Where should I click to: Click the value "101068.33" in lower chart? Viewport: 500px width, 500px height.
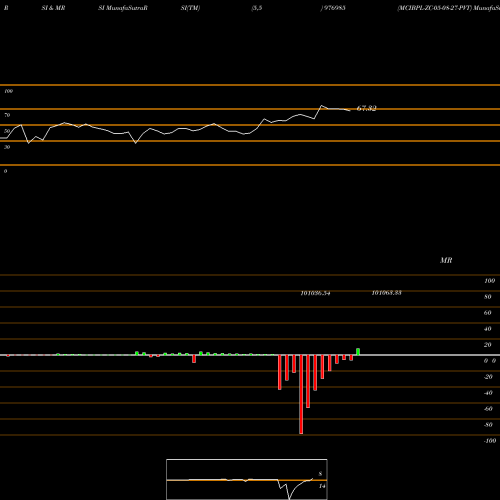[x=386, y=293]
